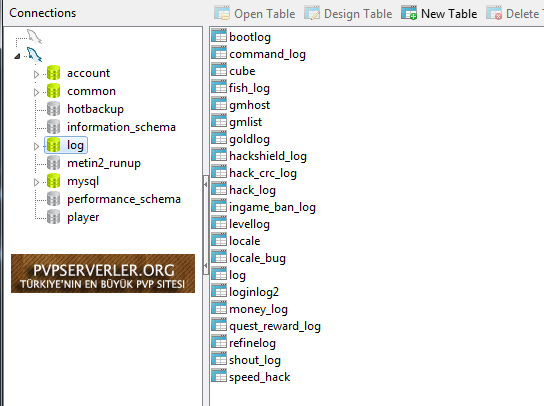The height and width of the screenshot is (406, 544).
Task: Click the PVPSERVERLER.ORG banner
Action: point(103,273)
